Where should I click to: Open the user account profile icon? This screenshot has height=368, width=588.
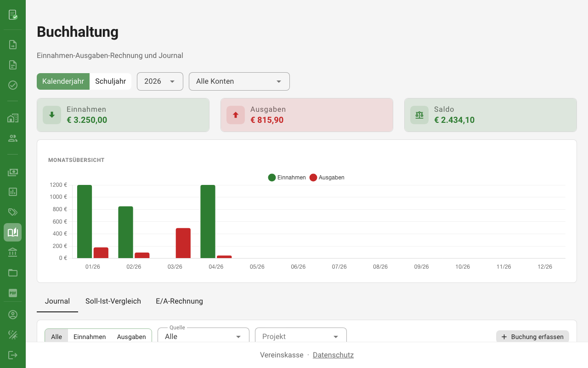click(x=13, y=315)
